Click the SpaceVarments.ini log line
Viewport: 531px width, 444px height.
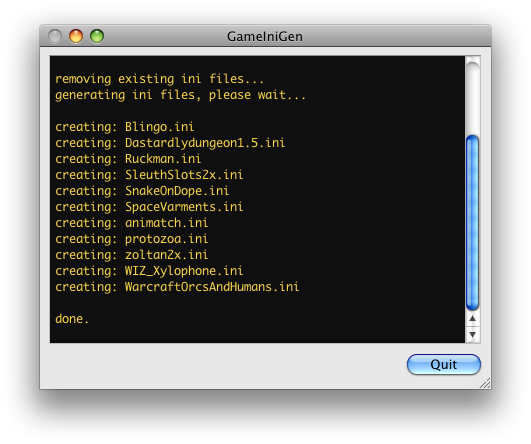tap(149, 207)
